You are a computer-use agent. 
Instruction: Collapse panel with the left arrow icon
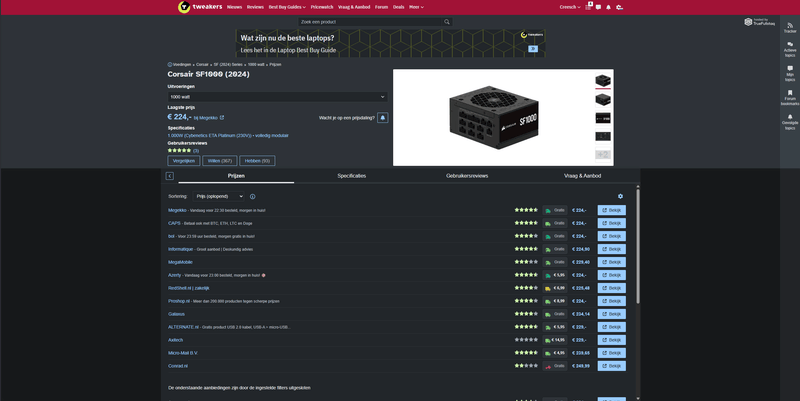169,176
